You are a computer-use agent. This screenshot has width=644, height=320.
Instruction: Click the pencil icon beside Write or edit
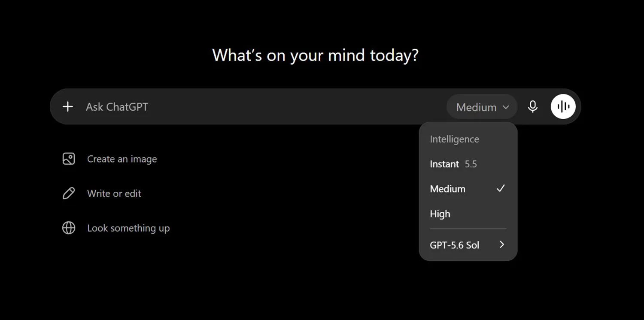tap(69, 193)
